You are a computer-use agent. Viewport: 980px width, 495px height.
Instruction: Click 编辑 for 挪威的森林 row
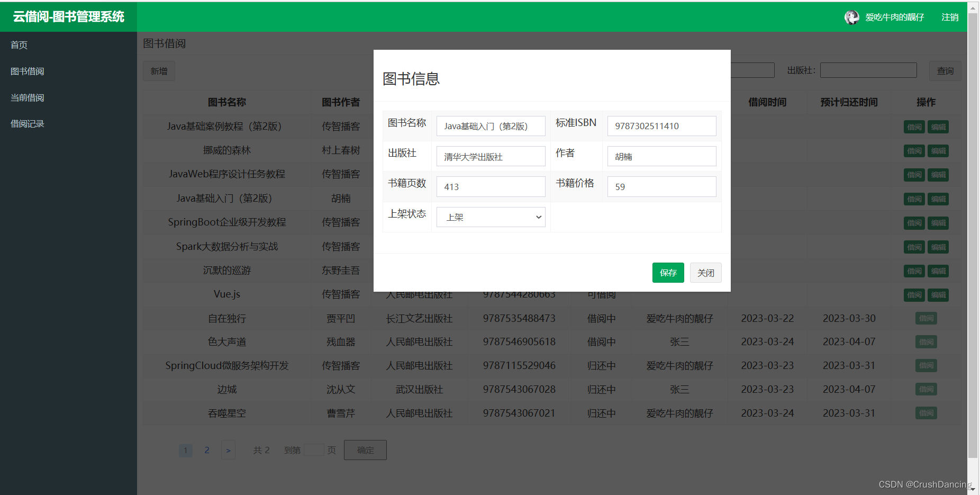[938, 151]
